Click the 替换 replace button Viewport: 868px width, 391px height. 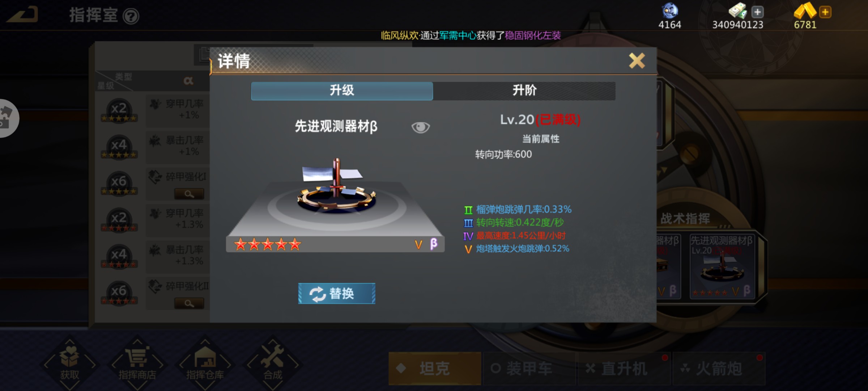coord(337,293)
